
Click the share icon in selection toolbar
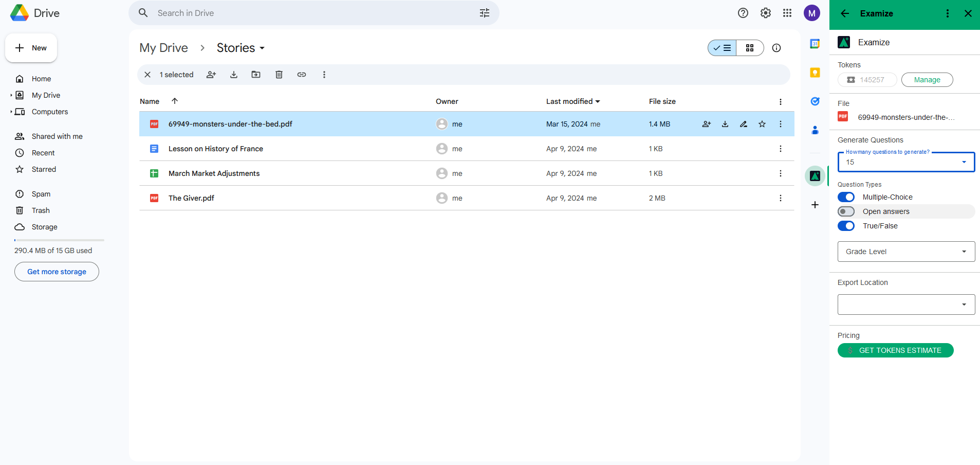pos(211,75)
